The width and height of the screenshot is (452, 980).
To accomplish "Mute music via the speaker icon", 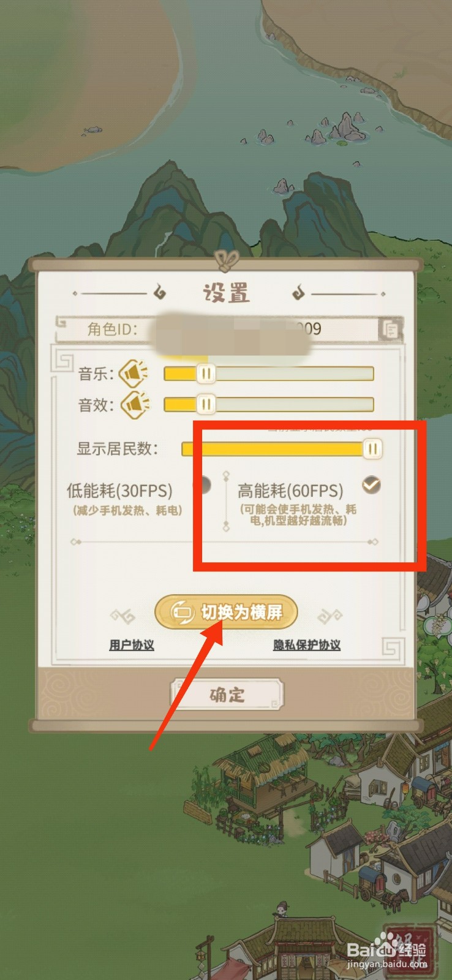I will pyautogui.click(x=134, y=373).
